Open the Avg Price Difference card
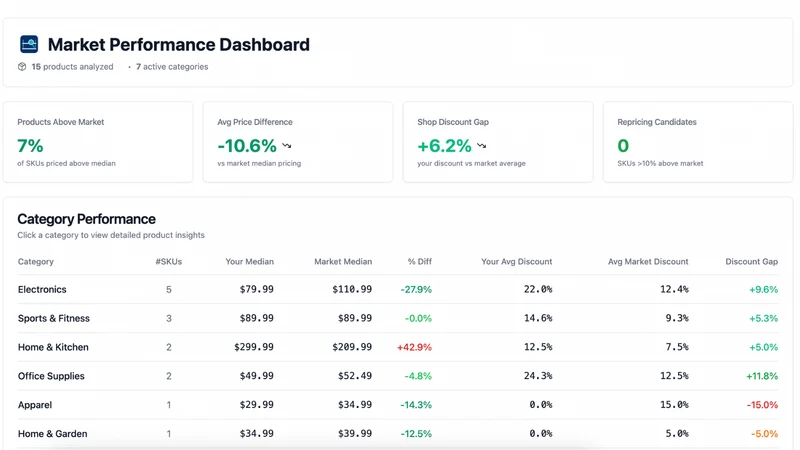The height and width of the screenshot is (450, 800). (298, 142)
